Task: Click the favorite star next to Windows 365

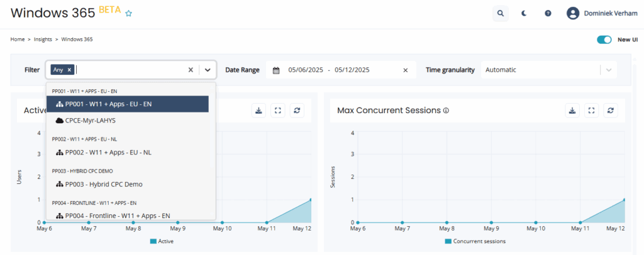Action: click(129, 13)
